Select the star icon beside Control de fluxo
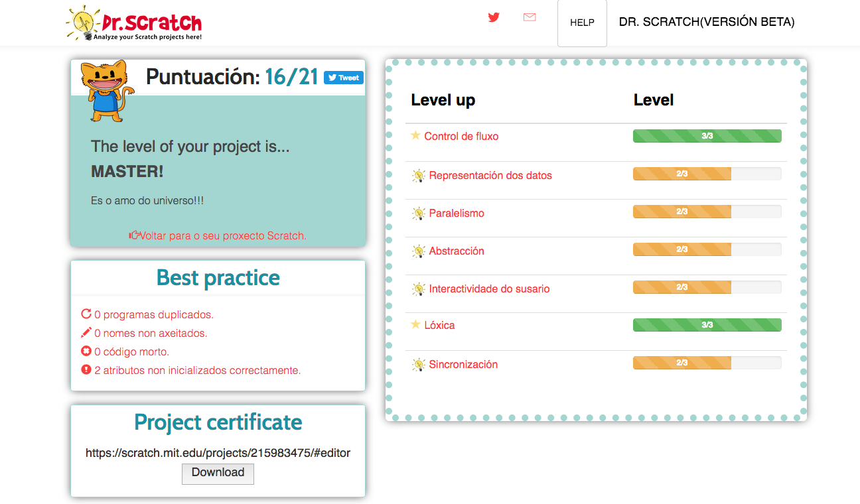The height and width of the screenshot is (504, 860). click(416, 135)
